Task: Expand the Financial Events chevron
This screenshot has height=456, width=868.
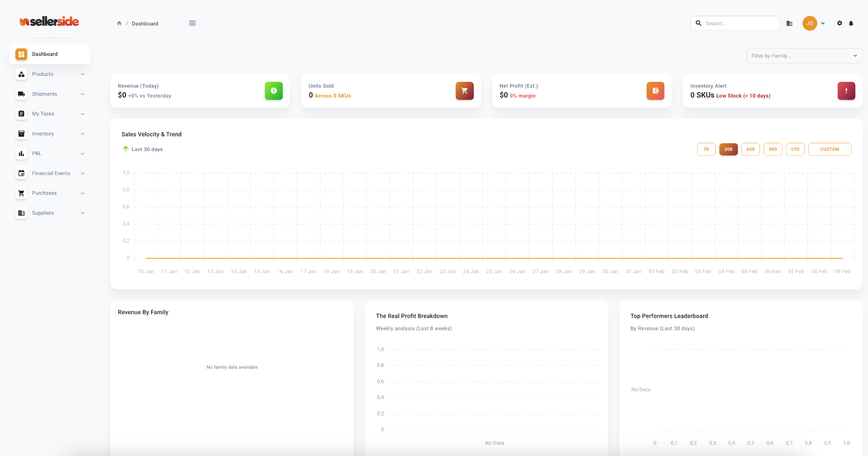Action: (83, 173)
